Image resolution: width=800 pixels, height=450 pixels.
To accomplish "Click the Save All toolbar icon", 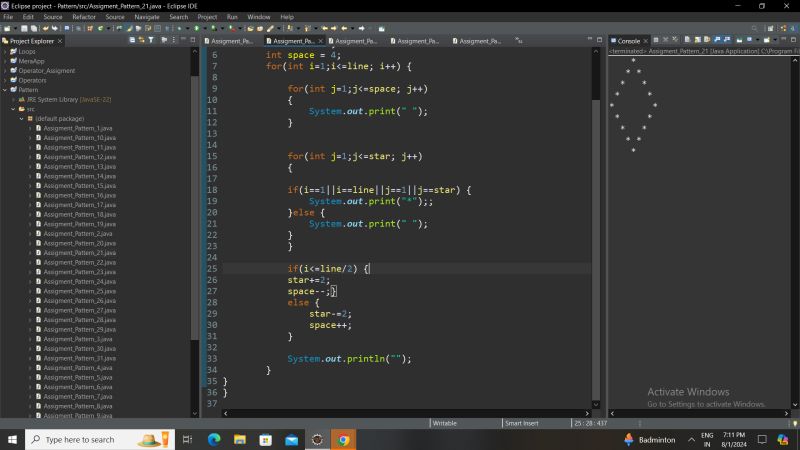I will pos(34,29).
